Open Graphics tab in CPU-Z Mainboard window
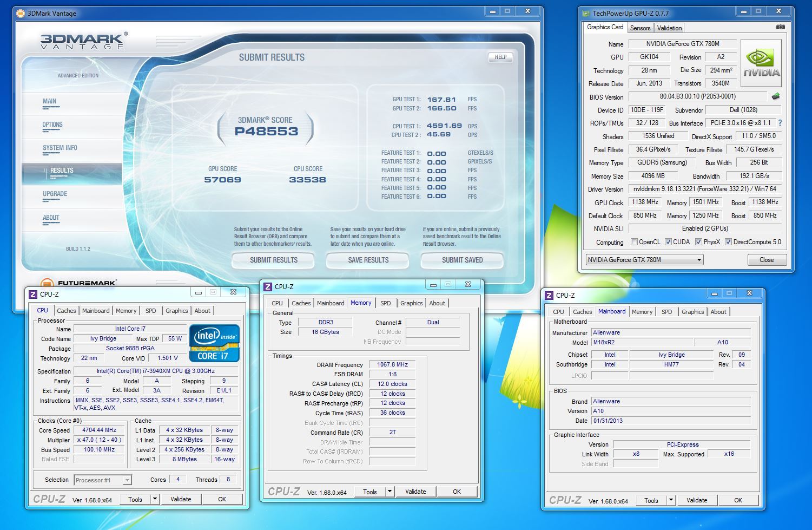The width and height of the screenshot is (812, 530). [x=692, y=312]
